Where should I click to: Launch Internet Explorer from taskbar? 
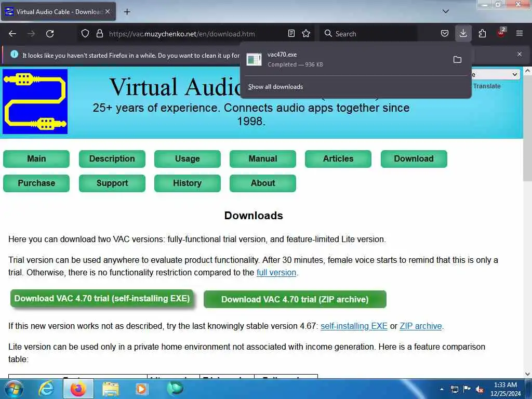tap(46, 389)
